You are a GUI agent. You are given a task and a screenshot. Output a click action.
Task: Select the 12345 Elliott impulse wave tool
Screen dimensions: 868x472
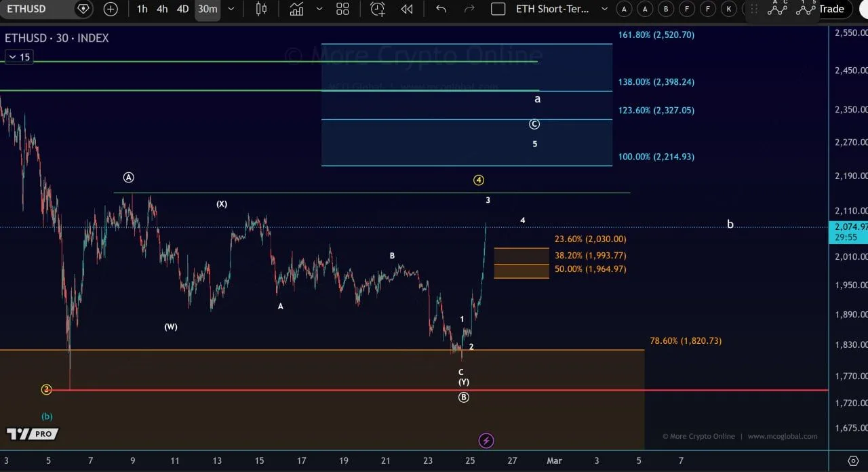pos(806,8)
